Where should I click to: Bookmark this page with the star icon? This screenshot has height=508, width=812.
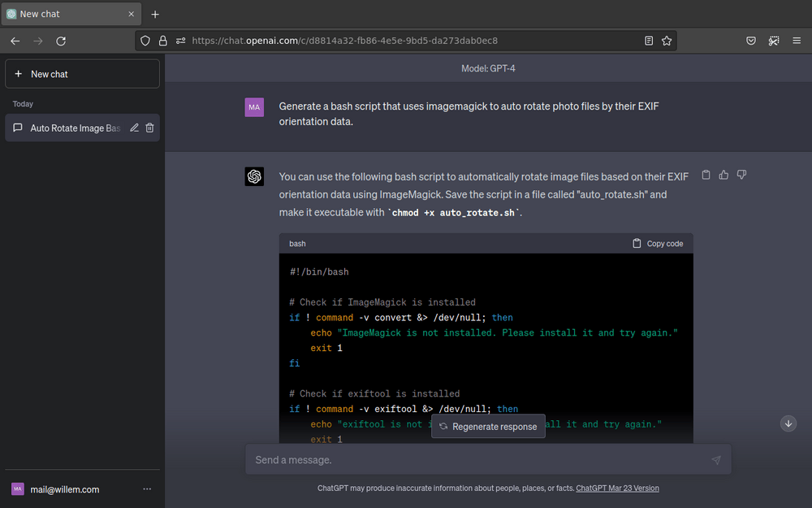point(667,40)
